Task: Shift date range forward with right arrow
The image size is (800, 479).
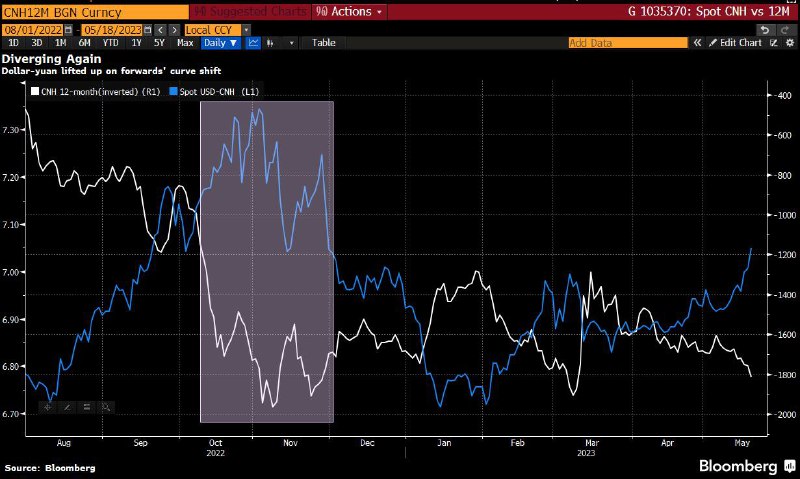Action: [174, 30]
